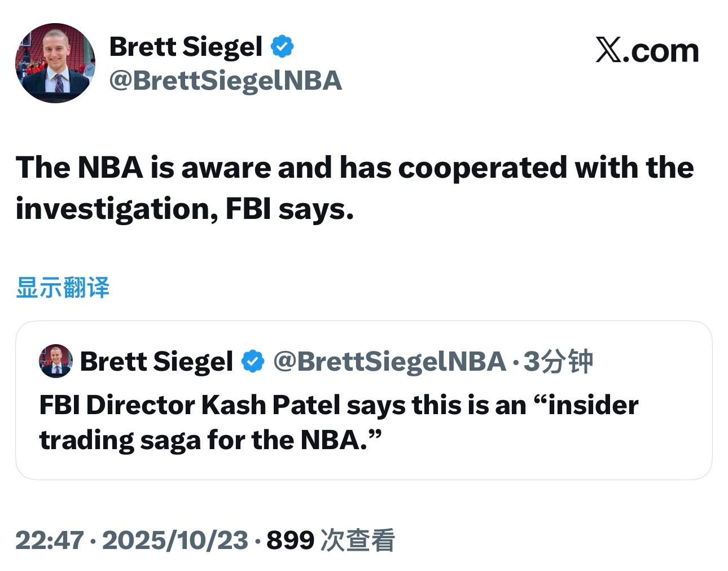Click the 次查看 views label
The image size is (728, 571).
point(357,540)
